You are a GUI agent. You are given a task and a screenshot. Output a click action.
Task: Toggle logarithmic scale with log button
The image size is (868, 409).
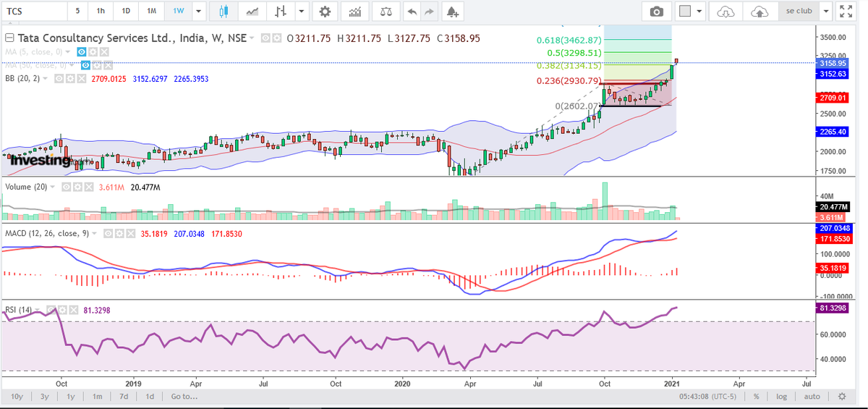(x=782, y=397)
